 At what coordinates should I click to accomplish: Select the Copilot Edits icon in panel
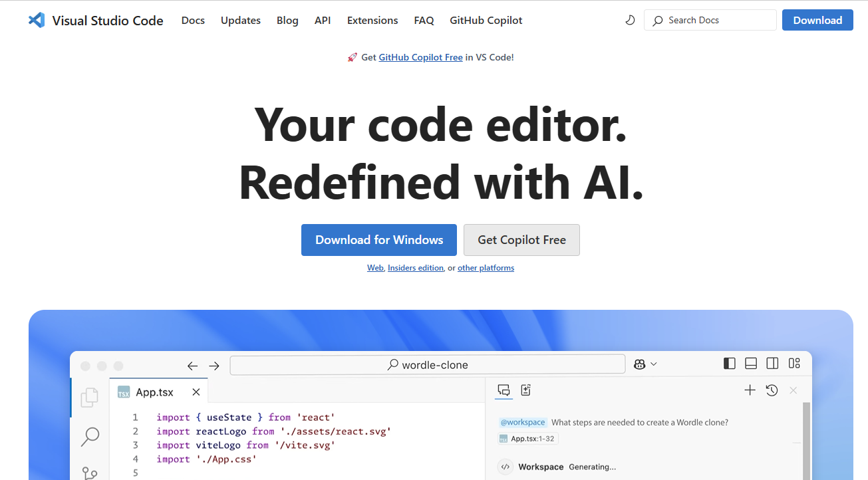(x=526, y=390)
